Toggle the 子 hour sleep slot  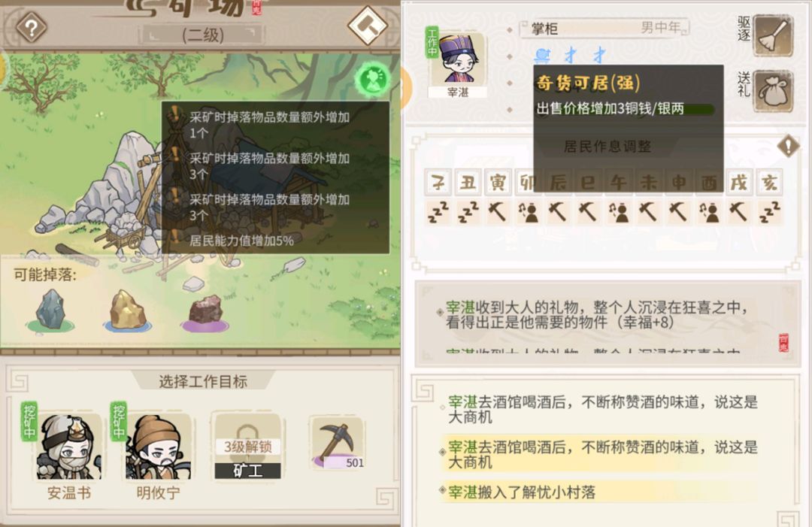pos(438,212)
